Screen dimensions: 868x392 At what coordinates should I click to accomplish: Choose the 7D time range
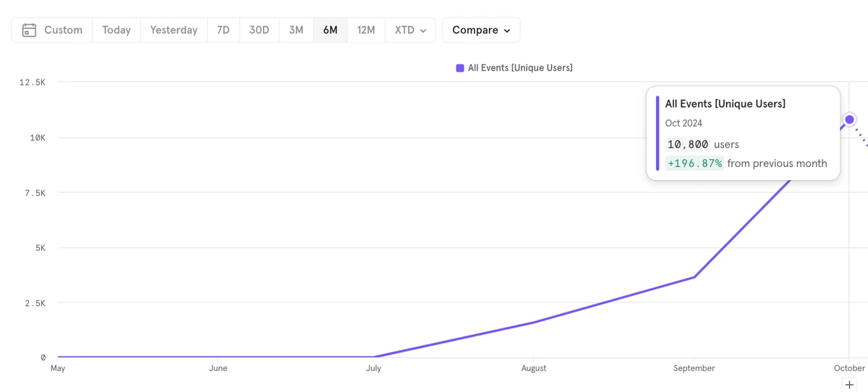click(x=224, y=30)
